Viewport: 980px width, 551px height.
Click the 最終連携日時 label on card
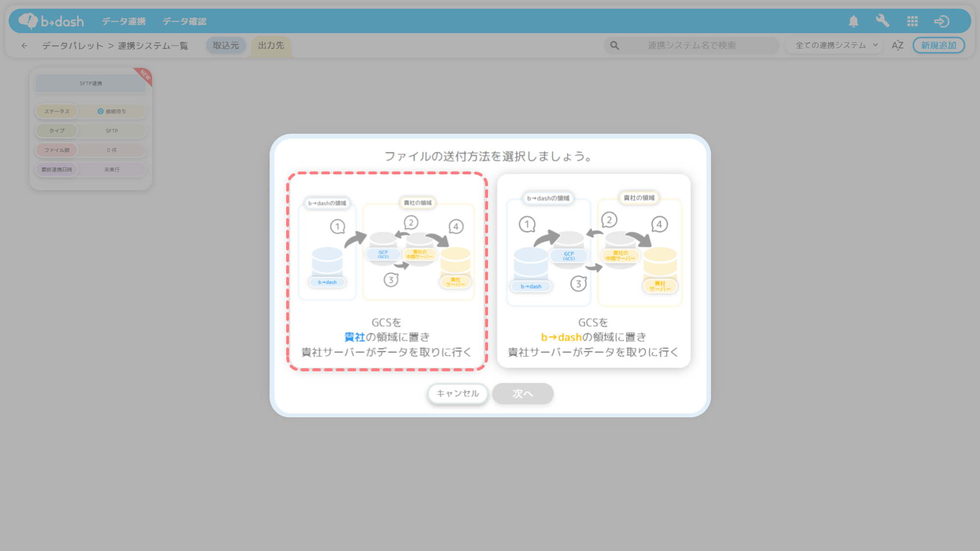tap(57, 169)
